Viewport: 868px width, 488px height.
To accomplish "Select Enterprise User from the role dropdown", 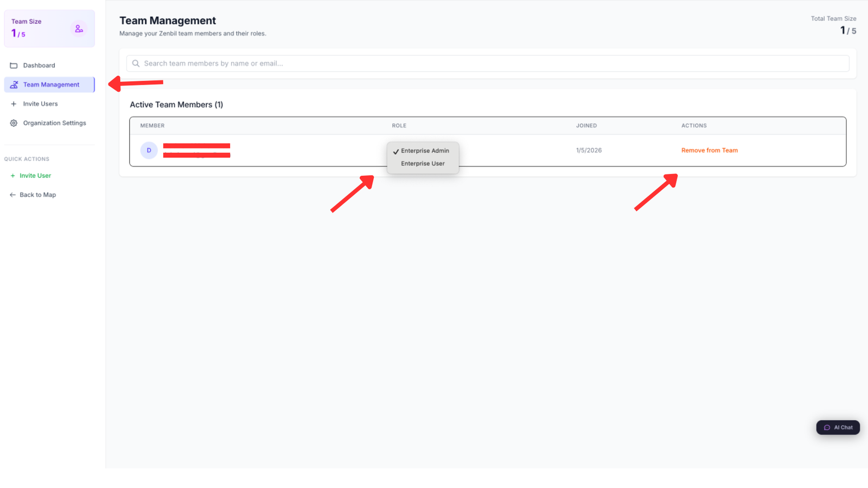I will [423, 163].
